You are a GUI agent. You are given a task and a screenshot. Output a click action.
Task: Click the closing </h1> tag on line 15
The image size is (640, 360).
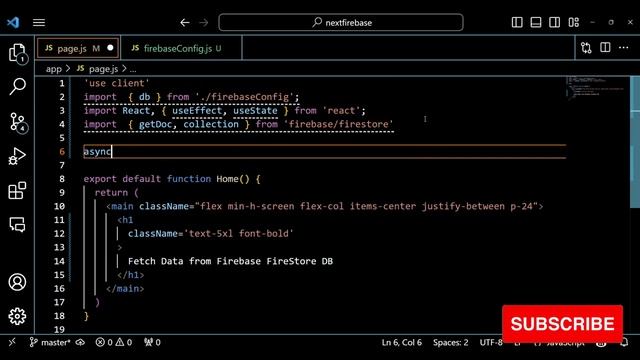tap(131, 275)
